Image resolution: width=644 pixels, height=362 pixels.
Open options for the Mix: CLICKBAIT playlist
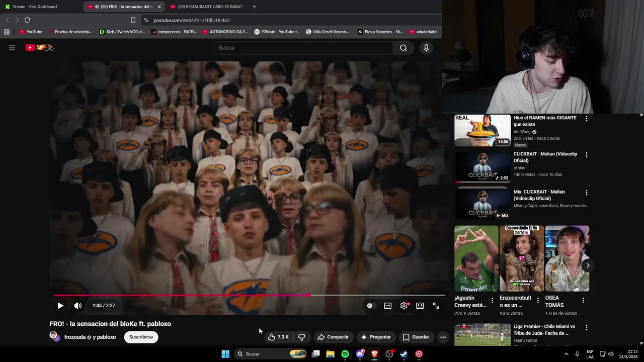586,193
